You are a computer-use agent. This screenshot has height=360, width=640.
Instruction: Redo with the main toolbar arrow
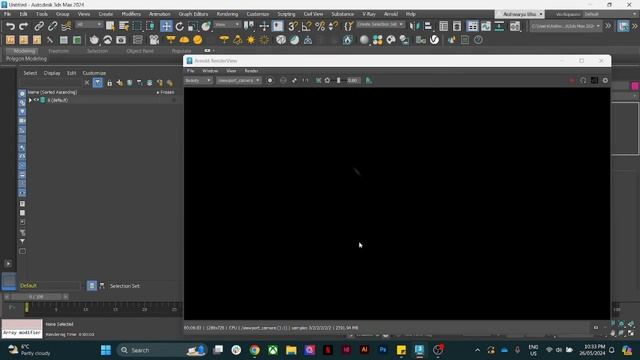pyautogui.click(x=24, y=27)
